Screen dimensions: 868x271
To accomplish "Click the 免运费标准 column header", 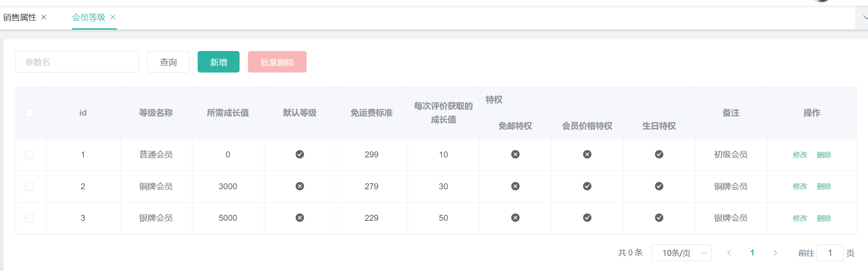I will click(x=372, y=113).
